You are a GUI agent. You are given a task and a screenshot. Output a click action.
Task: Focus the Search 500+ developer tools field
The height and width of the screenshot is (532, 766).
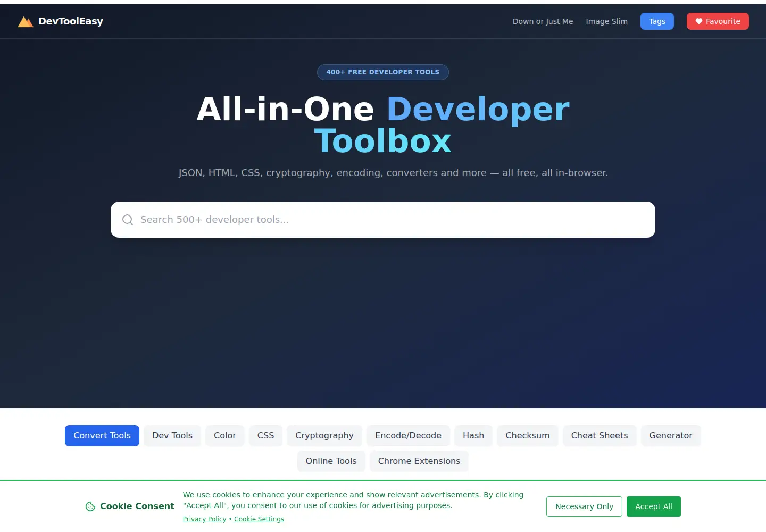point(383,220)
